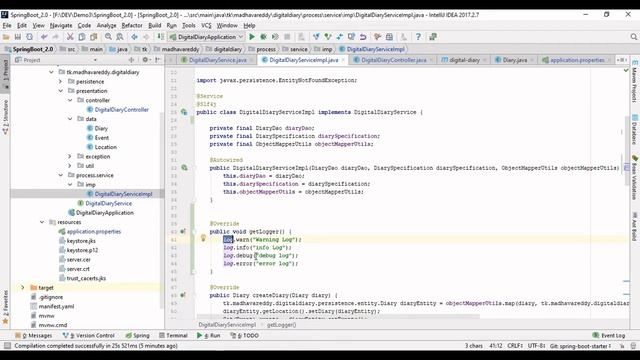Click the VCS Commit icon

pos(327,37)
